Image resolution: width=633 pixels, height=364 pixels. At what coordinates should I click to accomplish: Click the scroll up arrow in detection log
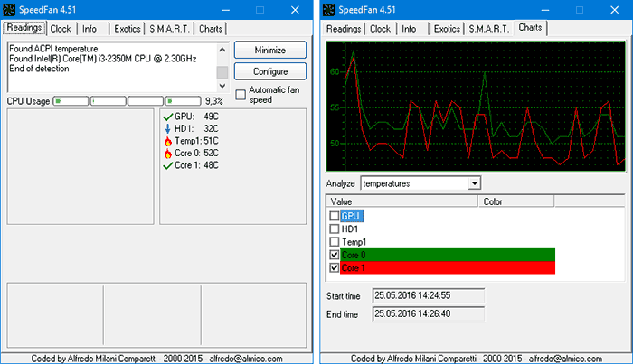tap(222, 50)
